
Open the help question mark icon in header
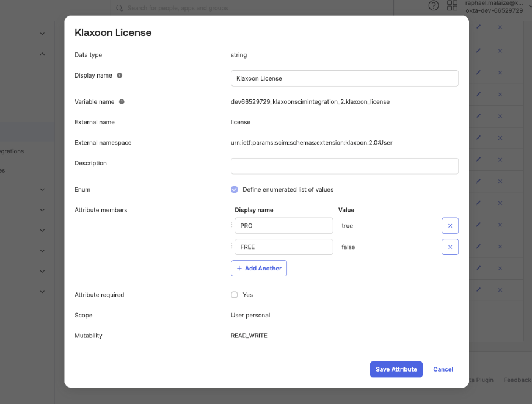click(434, 6)
